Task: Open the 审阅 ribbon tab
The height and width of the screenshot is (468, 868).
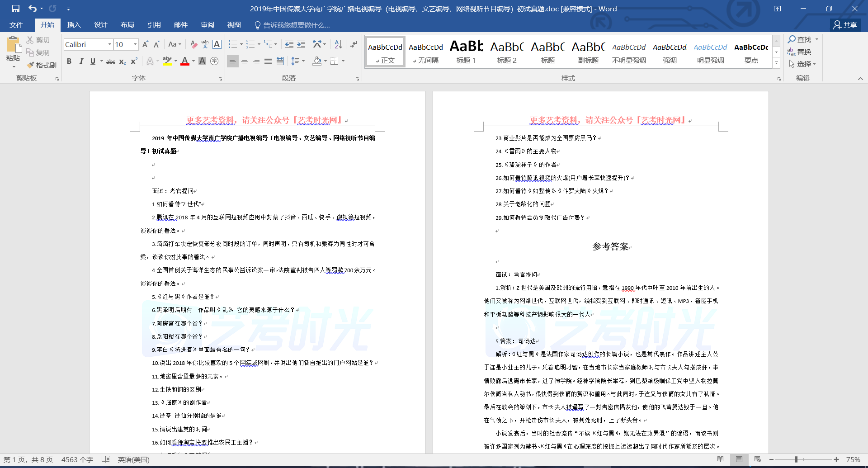Action: click(x=208, y=25)
